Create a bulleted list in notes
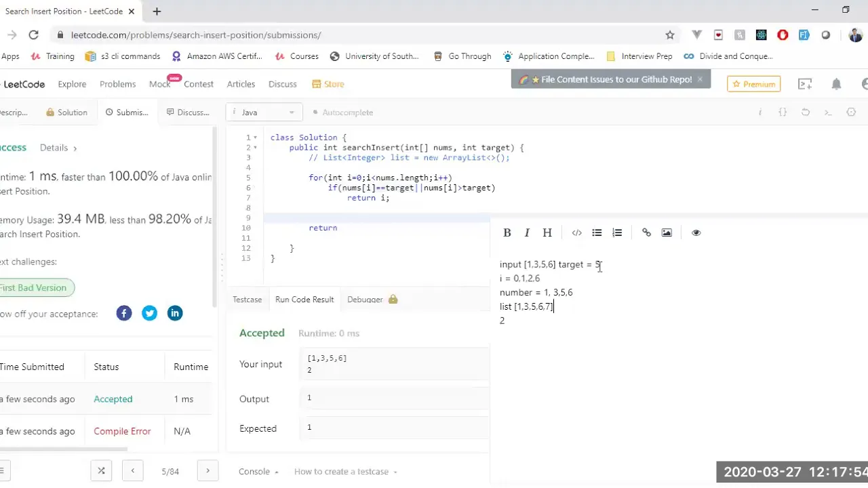 (597, 232)
